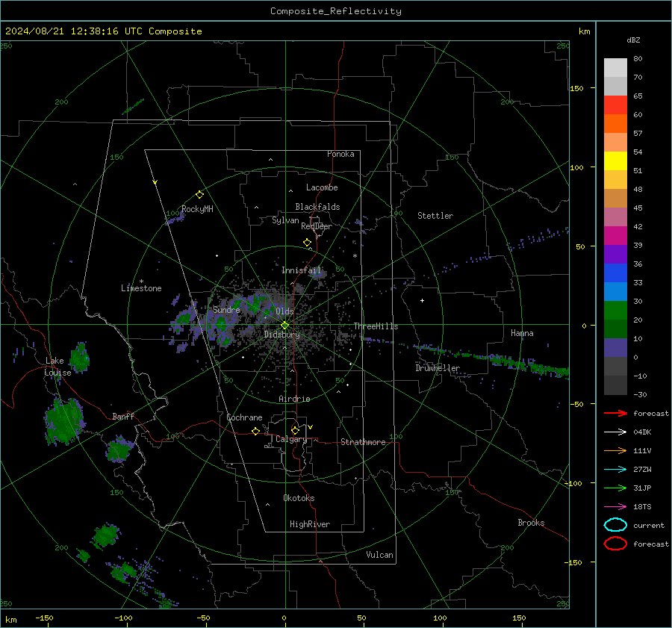Click the red forecast arrow in legend
Image resolution: width=672 pixels, height=628 pixels.
615,413
